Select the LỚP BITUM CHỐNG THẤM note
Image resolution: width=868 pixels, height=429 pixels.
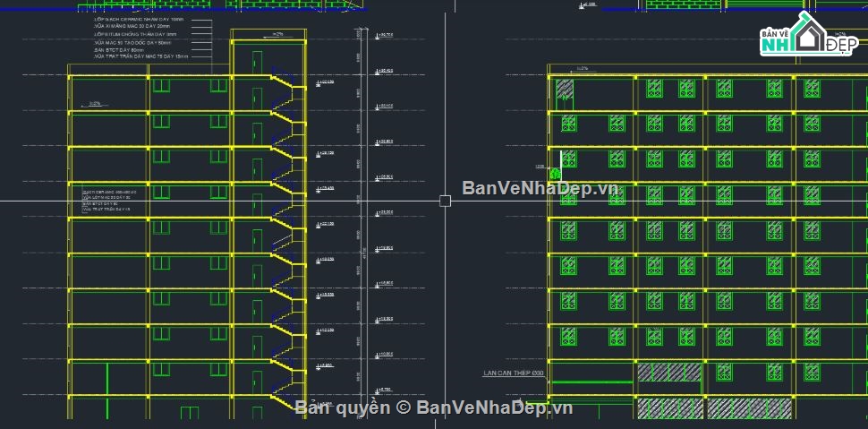coord(136,34)
